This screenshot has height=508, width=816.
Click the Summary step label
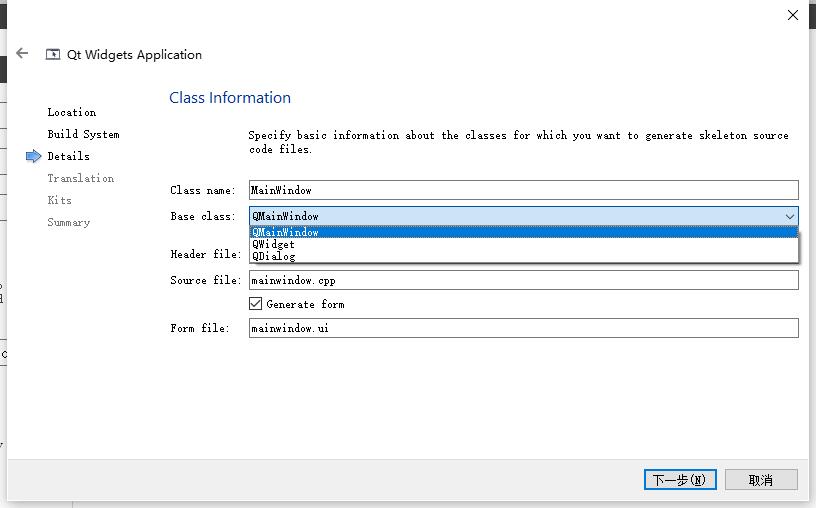click(x=69, y=222)
